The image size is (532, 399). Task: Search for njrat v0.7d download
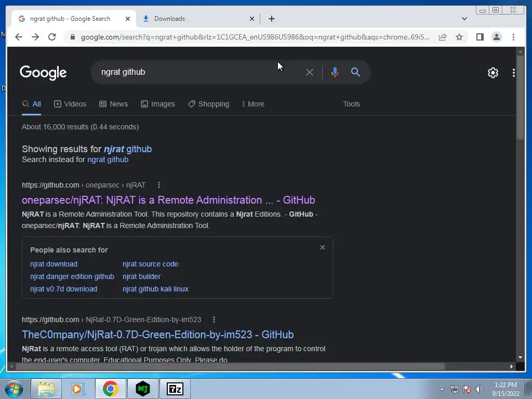pos(63,289)
